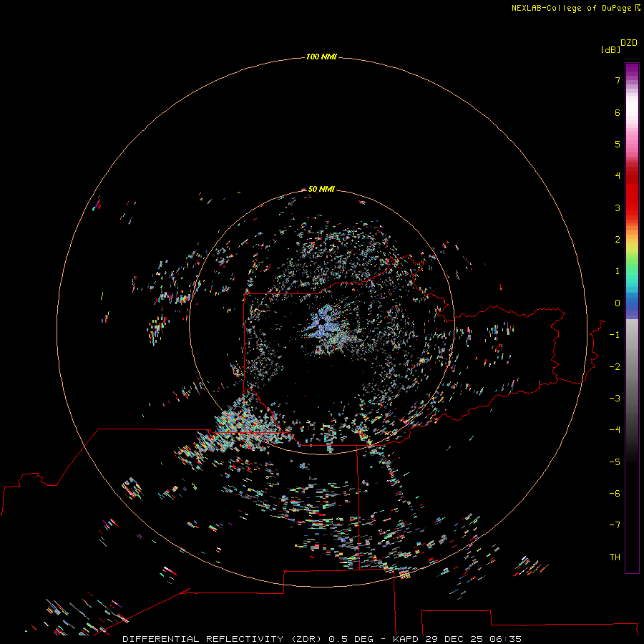
Task: Select the 2 dB scale label
Action: 618,240
